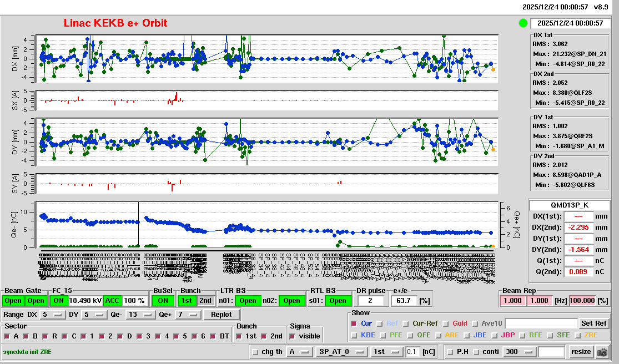Open the conti 300 dropdown

(519, 352)
